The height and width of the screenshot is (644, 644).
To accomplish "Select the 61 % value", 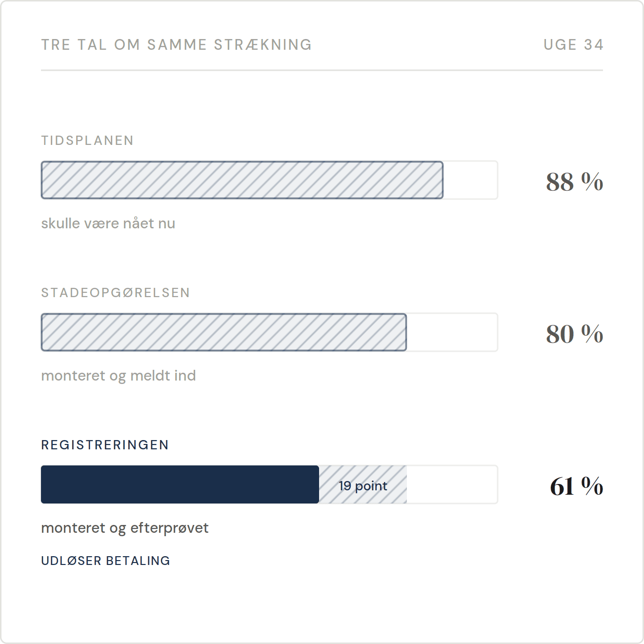I will click(x=576, y=486).
